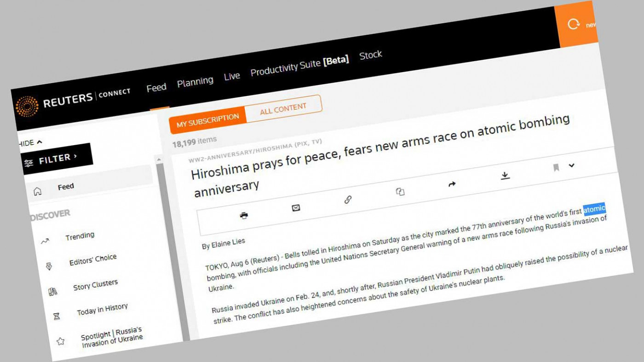Click the 18,199 items count

click(195, 141)
